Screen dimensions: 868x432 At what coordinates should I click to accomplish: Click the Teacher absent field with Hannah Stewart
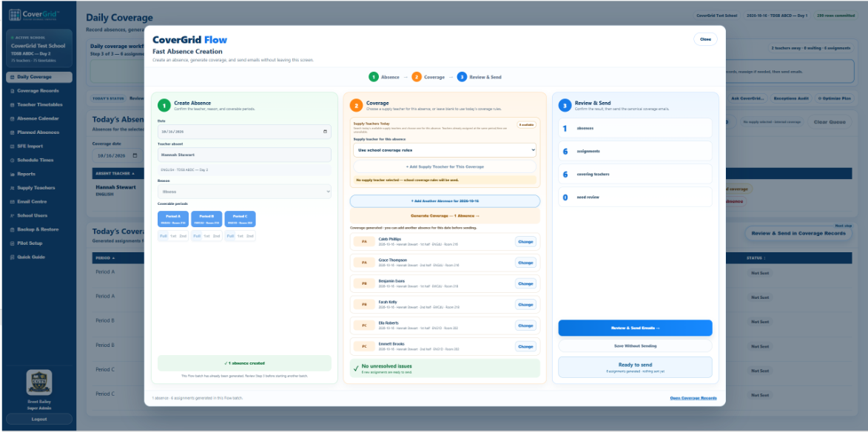tap(244, 155)
